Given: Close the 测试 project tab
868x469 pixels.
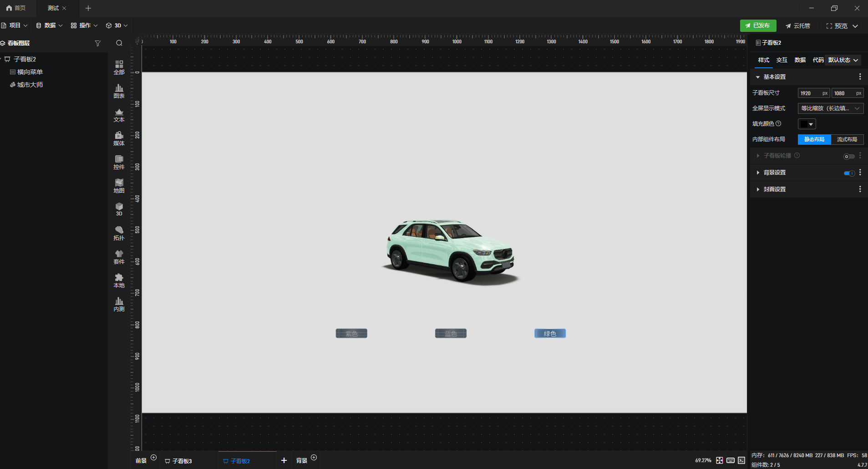Looking at the screenshot, I should [x=64, y=8].
